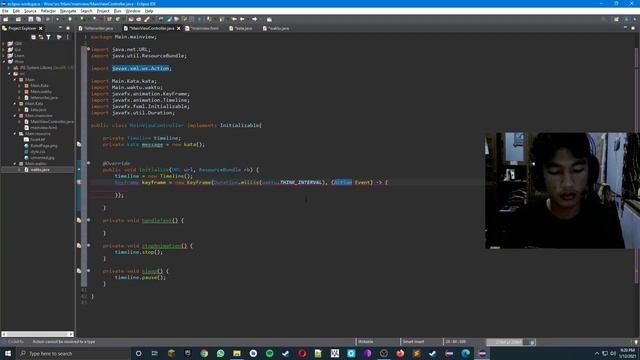Open the Run menu

[117, 11]
